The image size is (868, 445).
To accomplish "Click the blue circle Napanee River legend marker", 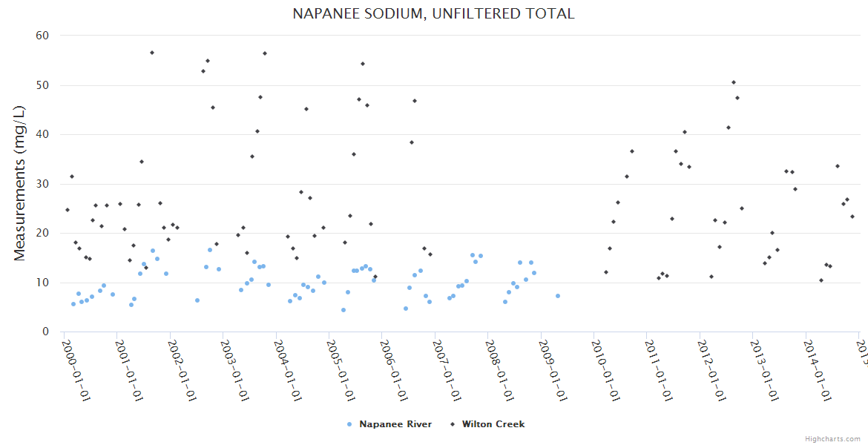I will click(349, 424).
